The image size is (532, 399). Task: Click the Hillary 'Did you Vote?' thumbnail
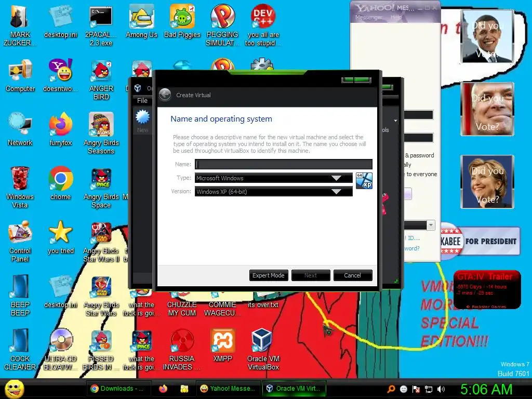pyautogui.click(x=487, y=181)
